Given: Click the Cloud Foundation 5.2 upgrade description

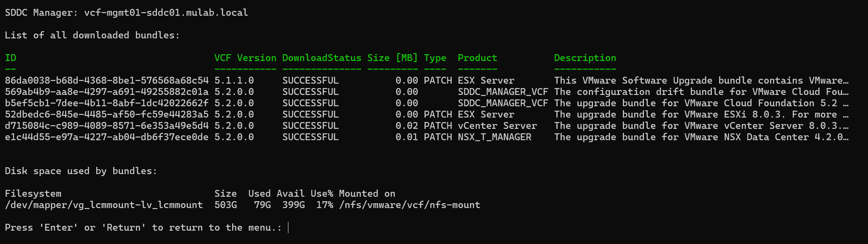Looking at the screenshot, I should click(x=701, y=103).
